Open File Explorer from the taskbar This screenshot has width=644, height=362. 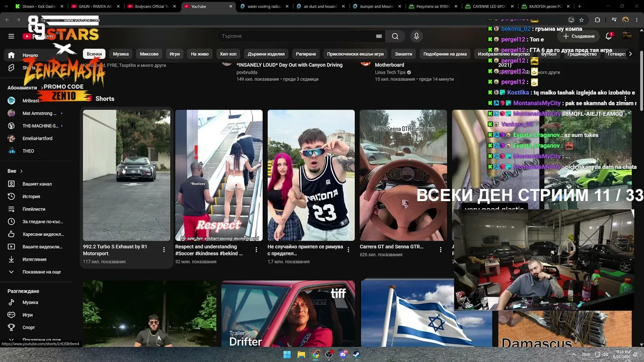(301, 354)
